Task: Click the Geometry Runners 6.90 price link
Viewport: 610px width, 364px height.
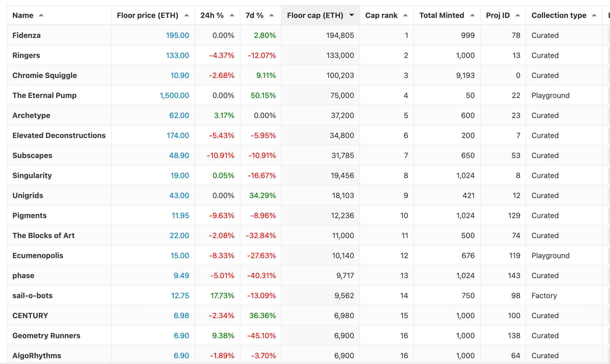Action: (x=181, y=336)
